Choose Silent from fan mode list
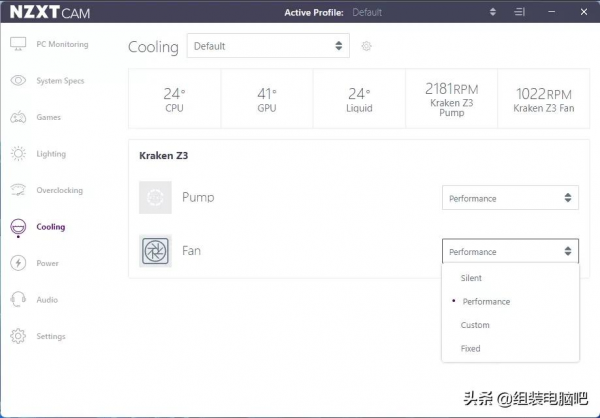Screen dimensions: 600x418 (470, 278)
